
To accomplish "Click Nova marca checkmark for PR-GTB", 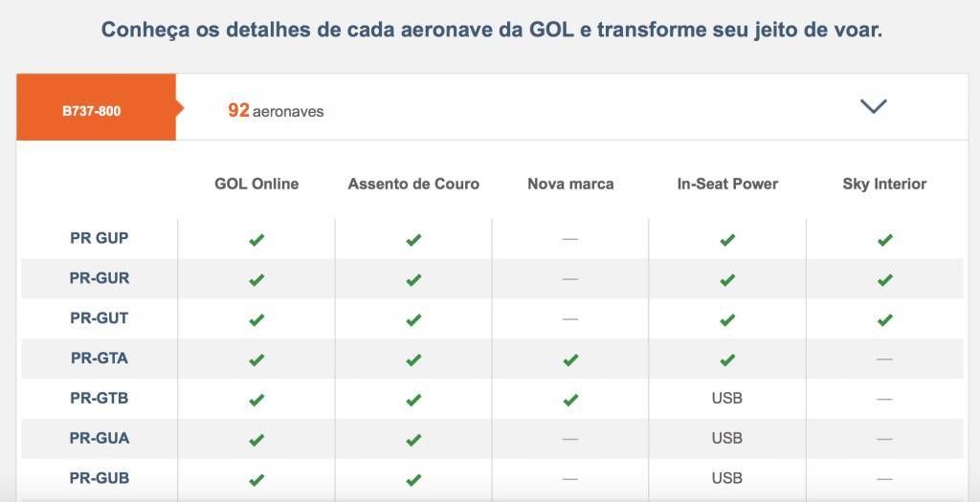I will pos(570,400).
